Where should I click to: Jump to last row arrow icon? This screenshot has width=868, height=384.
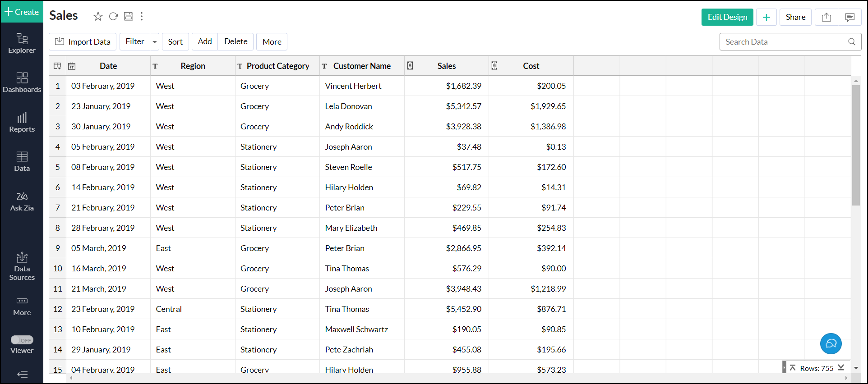click(841, 368)
